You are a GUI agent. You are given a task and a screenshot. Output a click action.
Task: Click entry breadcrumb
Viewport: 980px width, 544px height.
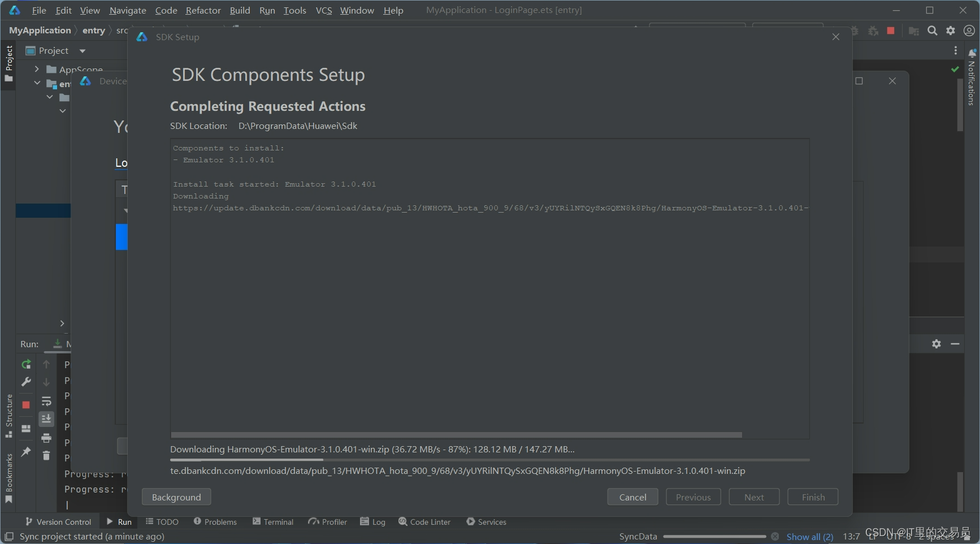click(94, 31)
